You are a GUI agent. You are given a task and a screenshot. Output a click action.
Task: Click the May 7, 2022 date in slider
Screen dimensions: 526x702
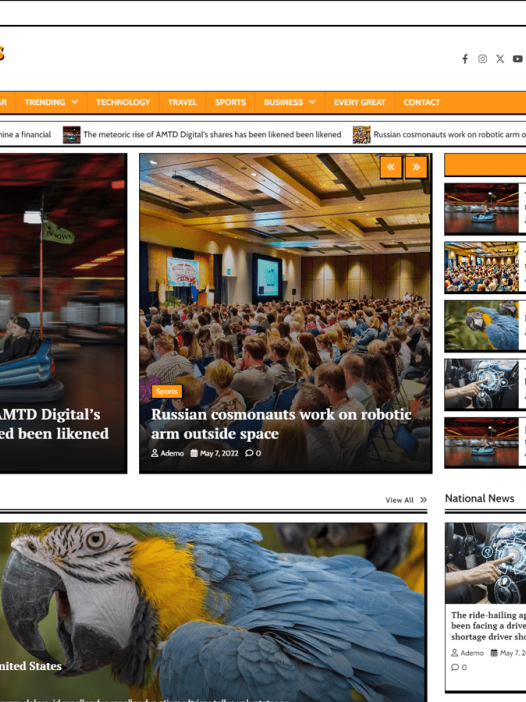point(219,453)
